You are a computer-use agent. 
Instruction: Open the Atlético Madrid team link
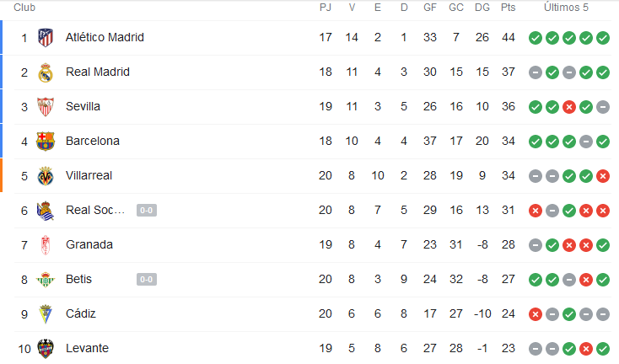point(105,37)
